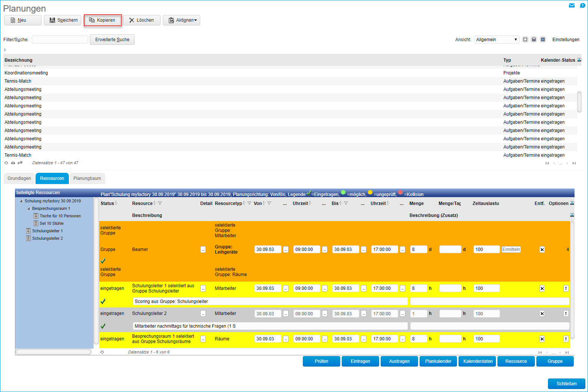Switch to the Grundlagen tab

[x=19, y=178]
